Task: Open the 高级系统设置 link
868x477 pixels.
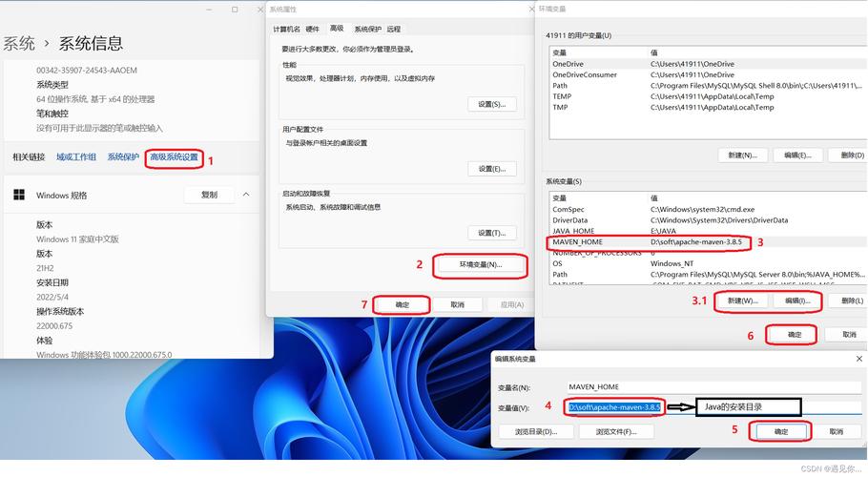Action: click(x=174, y=157)
